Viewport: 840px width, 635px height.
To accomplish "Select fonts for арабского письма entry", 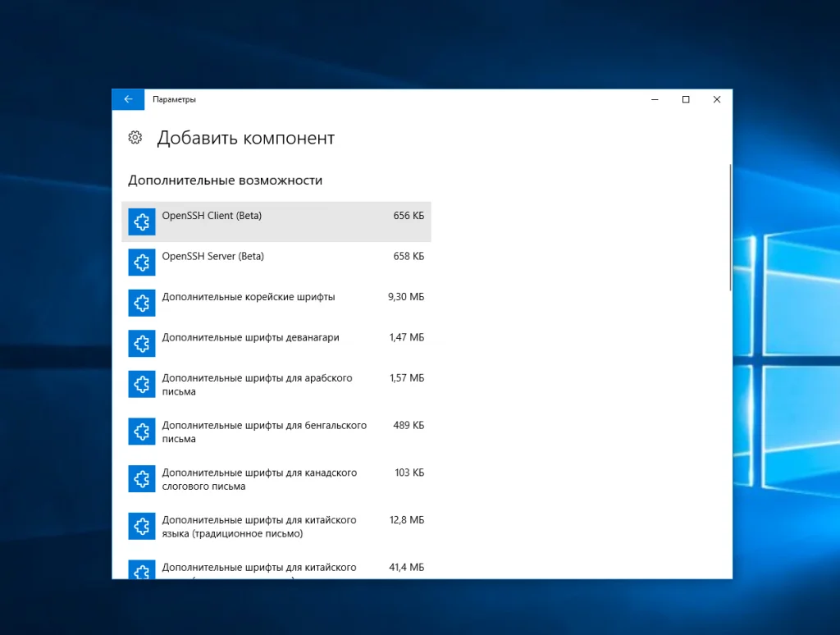I will pos(276,384).
